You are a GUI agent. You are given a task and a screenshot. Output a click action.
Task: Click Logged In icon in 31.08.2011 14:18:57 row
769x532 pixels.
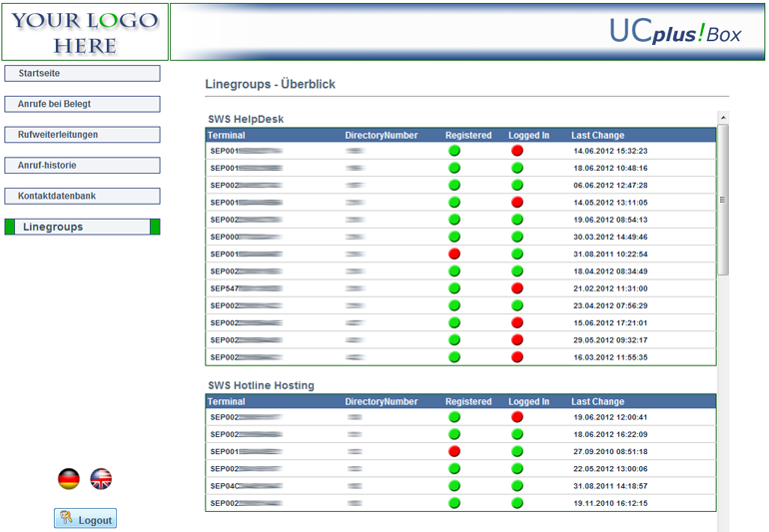[517, 485]
